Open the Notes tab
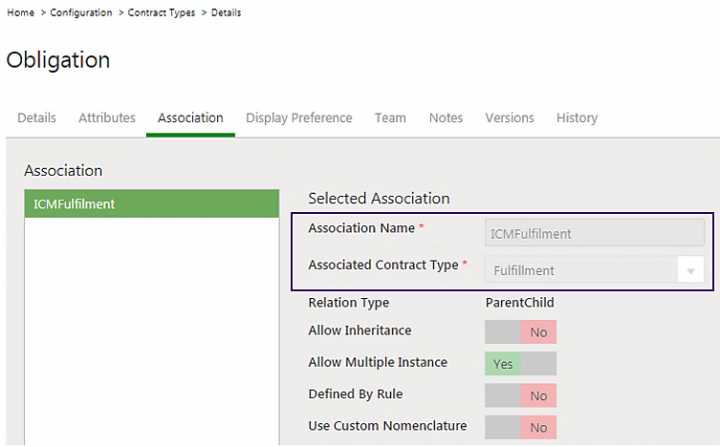This screenshot has height=447, width=720. [446, 118]
